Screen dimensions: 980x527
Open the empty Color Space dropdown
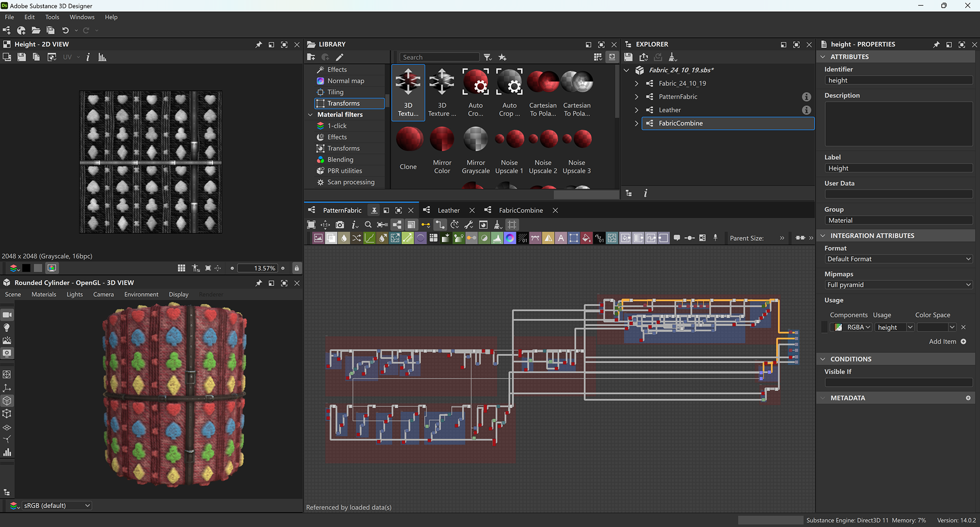937,327
